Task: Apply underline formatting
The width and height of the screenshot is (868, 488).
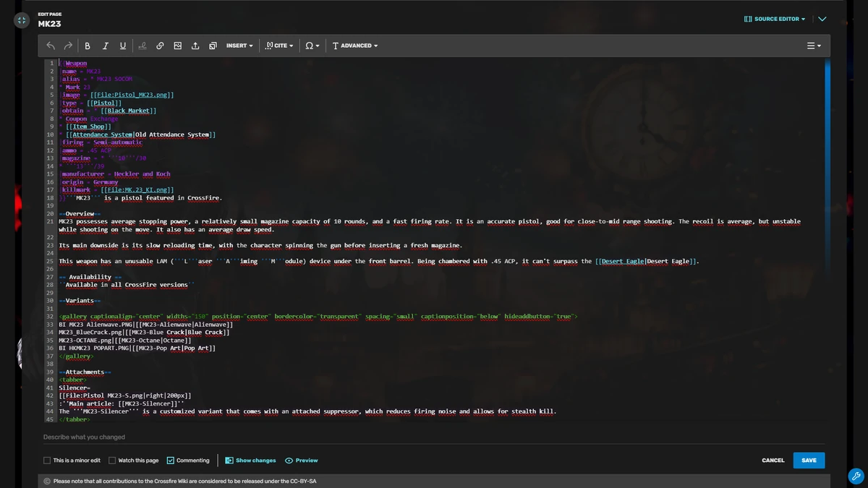Action: (122, 45)
